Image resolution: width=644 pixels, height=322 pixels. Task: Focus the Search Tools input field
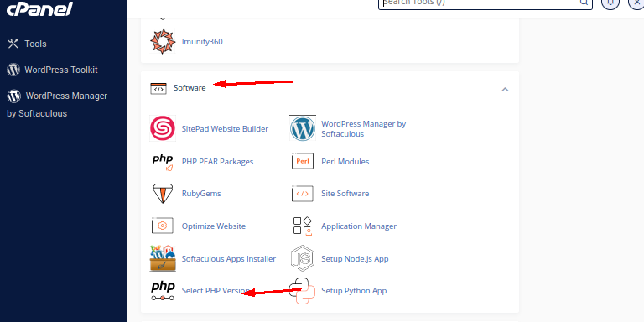(x=485, y=3)
